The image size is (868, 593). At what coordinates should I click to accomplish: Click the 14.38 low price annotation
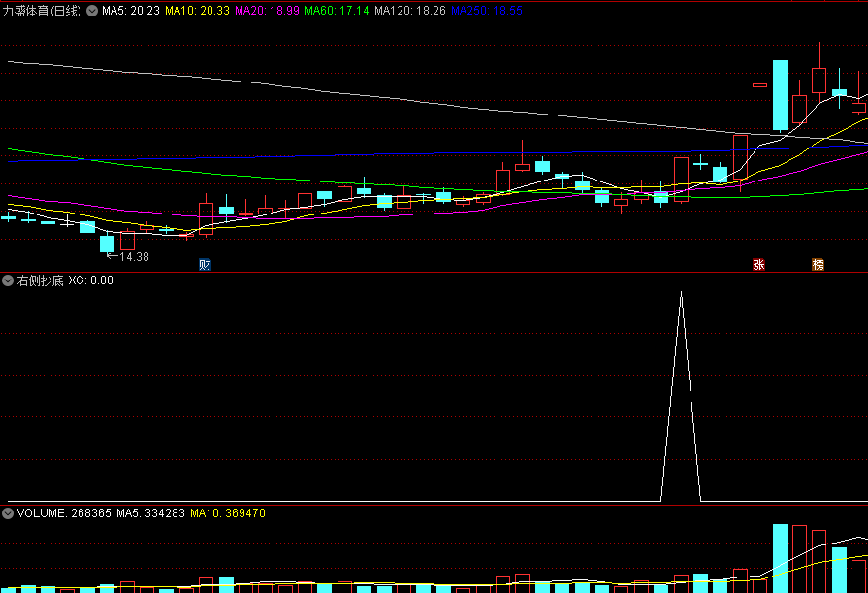[134, 256]
